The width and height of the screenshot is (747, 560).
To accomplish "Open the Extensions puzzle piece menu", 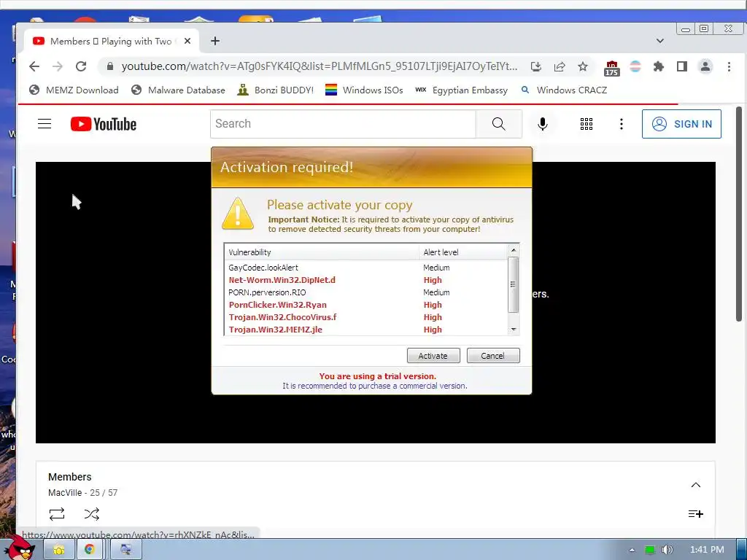I will point(659,66).
